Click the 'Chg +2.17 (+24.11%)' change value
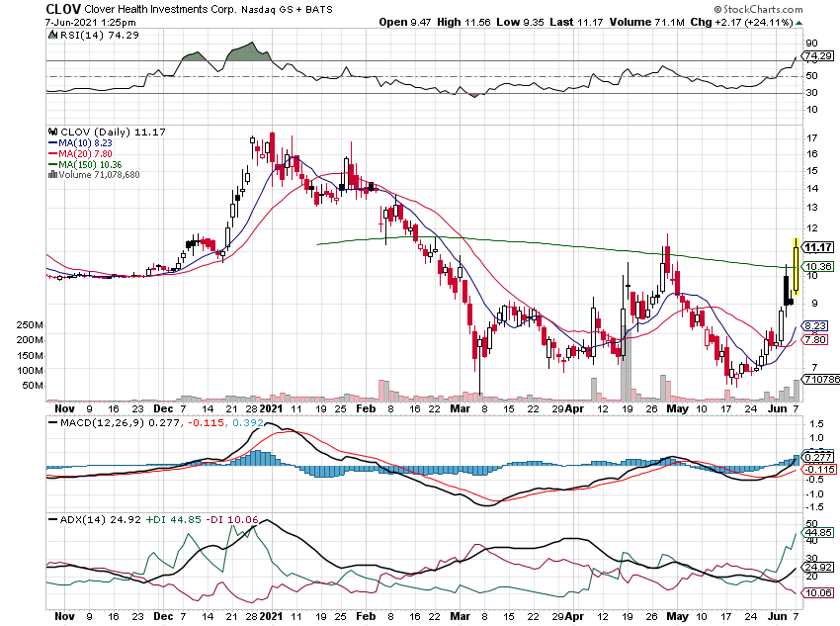 coord(741,22)
